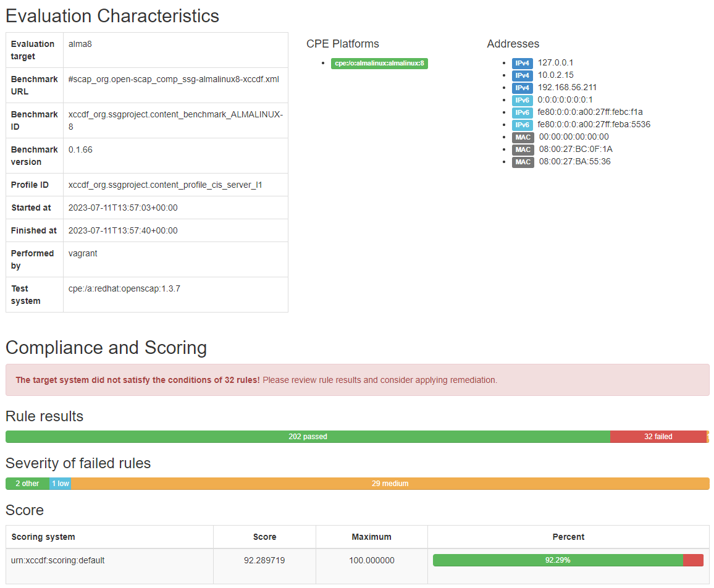Viewport: 714px width, 588px height.
Task: Click the 2 other severity segment
Action: coord(27,483)
